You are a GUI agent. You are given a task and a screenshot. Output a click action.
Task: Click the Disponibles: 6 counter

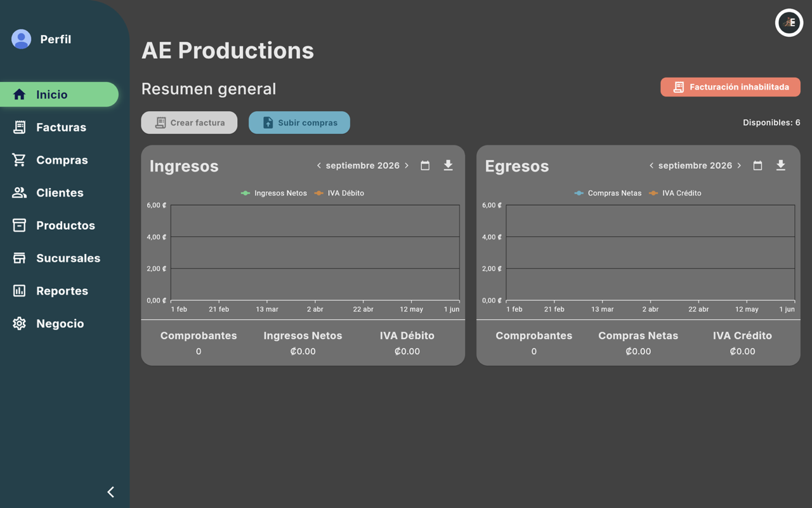771,123
